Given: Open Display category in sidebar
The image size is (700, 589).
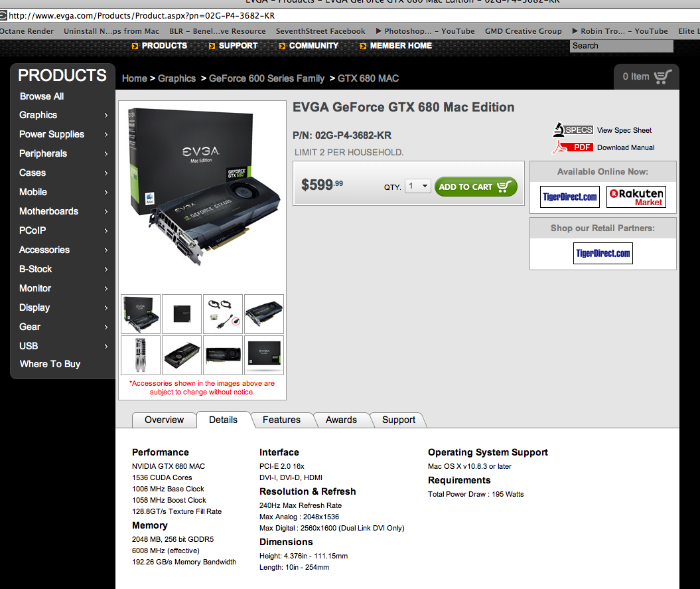Looking at the screenshot, I should click(x=35, y=307).
